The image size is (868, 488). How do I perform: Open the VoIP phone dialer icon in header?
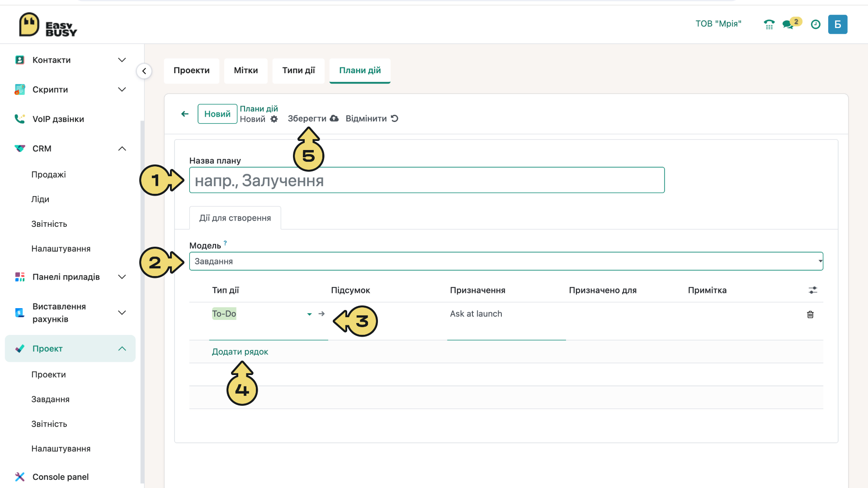pyautogui.click(x=769, y=24)
